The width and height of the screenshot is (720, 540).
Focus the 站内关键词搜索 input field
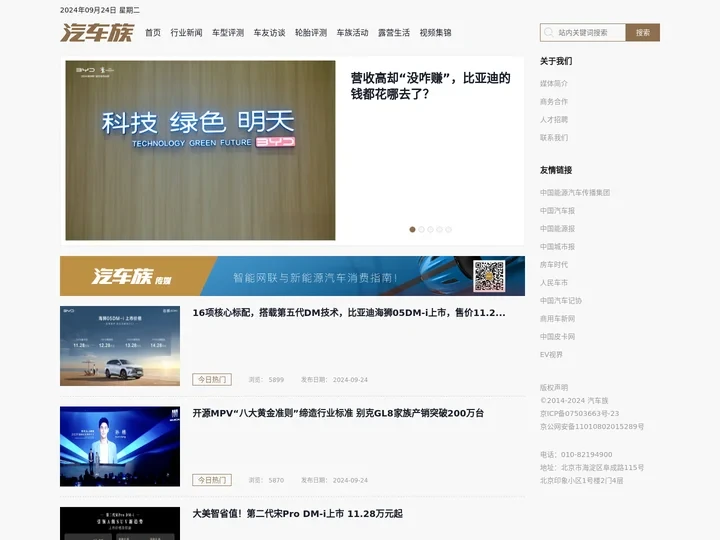point(583,33)
